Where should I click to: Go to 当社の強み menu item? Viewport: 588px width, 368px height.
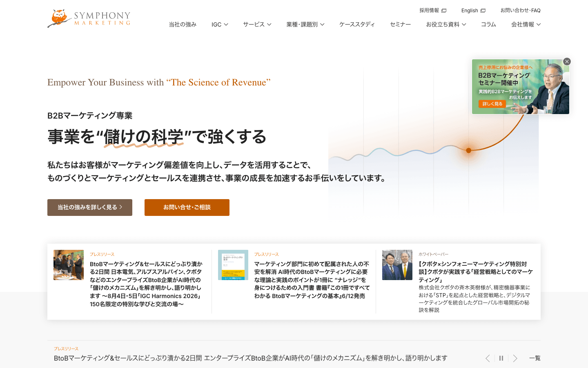click(183, 25)
